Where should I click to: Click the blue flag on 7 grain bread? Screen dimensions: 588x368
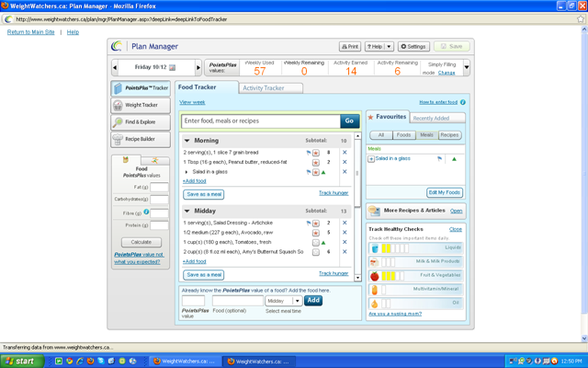(309, 153)
